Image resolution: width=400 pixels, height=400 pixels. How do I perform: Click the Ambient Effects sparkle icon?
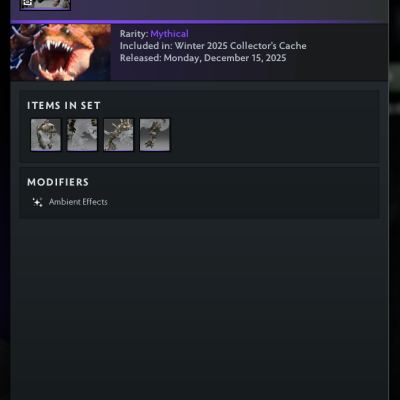(37, 202)
